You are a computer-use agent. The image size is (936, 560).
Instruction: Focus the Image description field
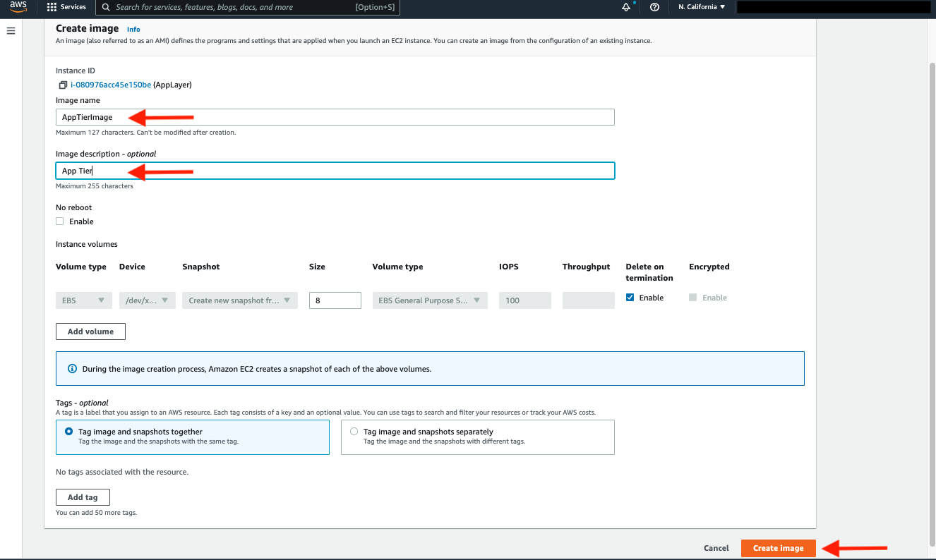pyautogui.click(x=335, y=171)
